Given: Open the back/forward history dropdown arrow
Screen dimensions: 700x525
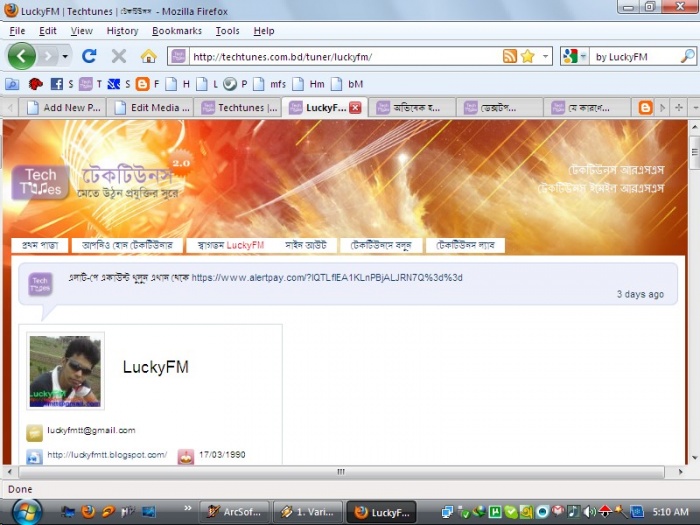Looking at the screenshot, I should [65, 57].
